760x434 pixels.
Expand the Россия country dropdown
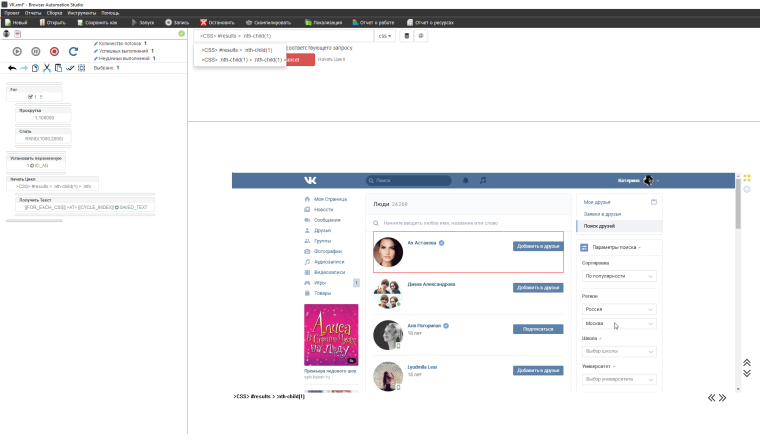pos(619,309)
